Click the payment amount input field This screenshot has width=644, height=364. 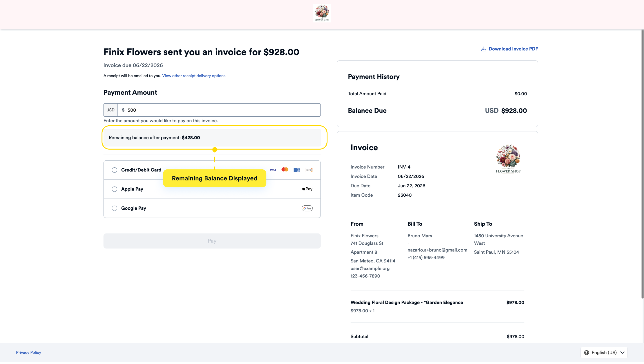pos(219,110)
